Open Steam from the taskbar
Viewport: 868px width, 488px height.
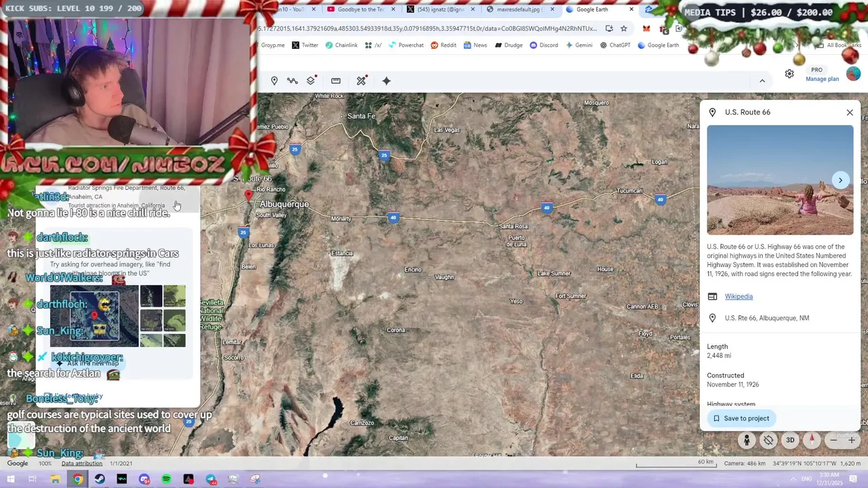[100, 480]
